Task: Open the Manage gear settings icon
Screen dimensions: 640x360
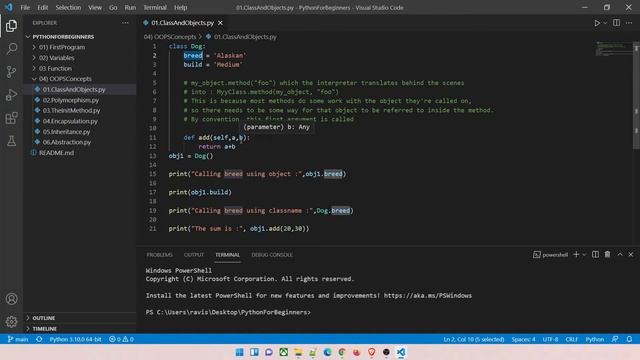Action: pos(11,322)
